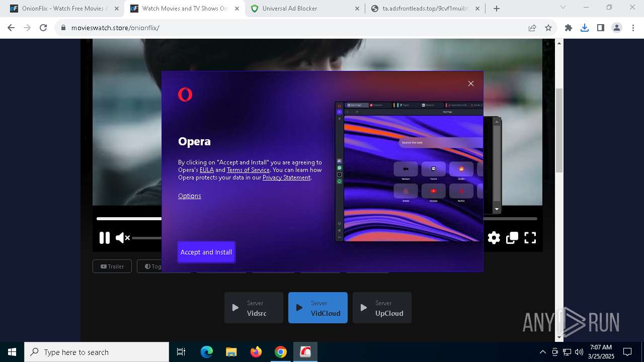Open the tab search dropdown chevron

click(563, 7)
